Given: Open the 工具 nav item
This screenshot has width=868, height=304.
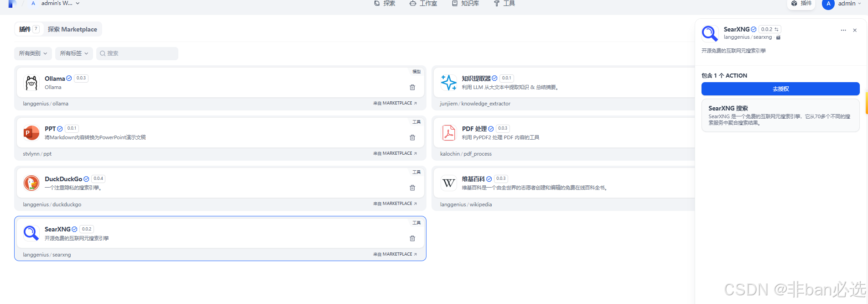Looking at the screenshot, I should (x=504, y=3).
